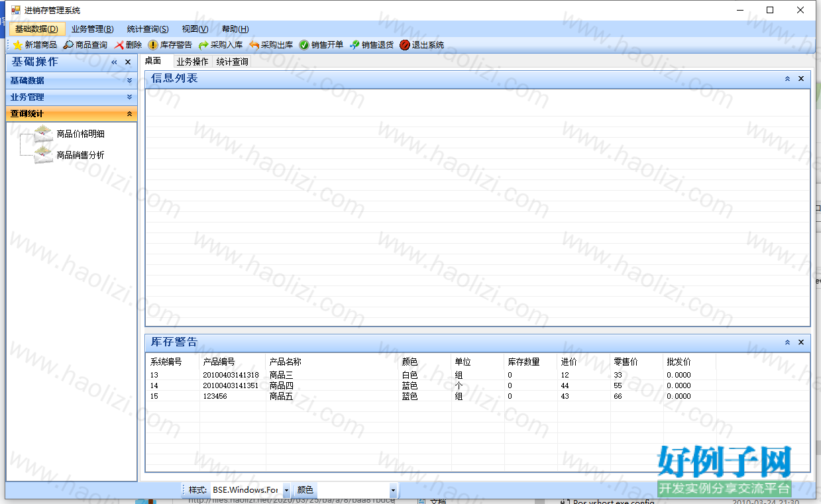This screenshot has width=821, height=504.
Task: Click the 颜色 column header in table
Action: coord(425,362)
